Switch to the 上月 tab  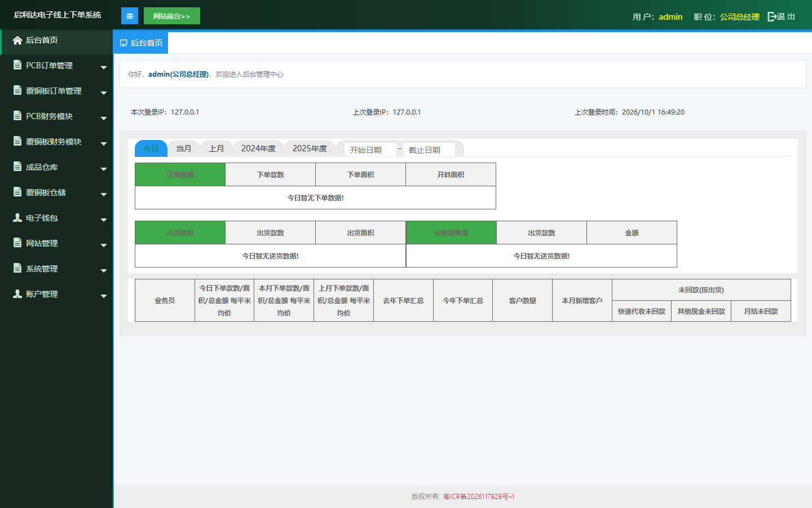click(x=217, y=148)
